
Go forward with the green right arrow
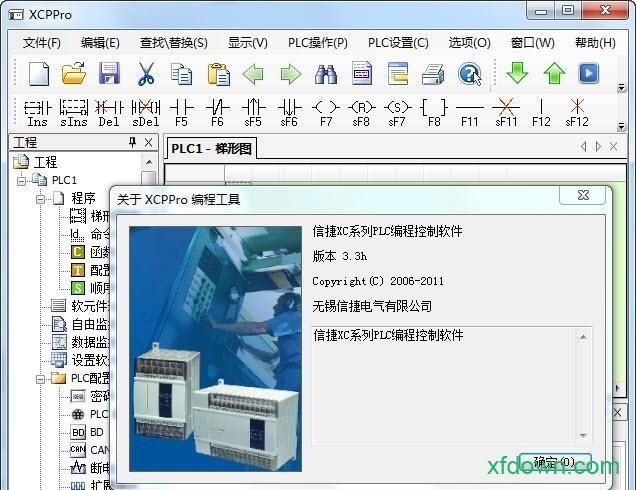pyautogui.click(x=290, y=74)
